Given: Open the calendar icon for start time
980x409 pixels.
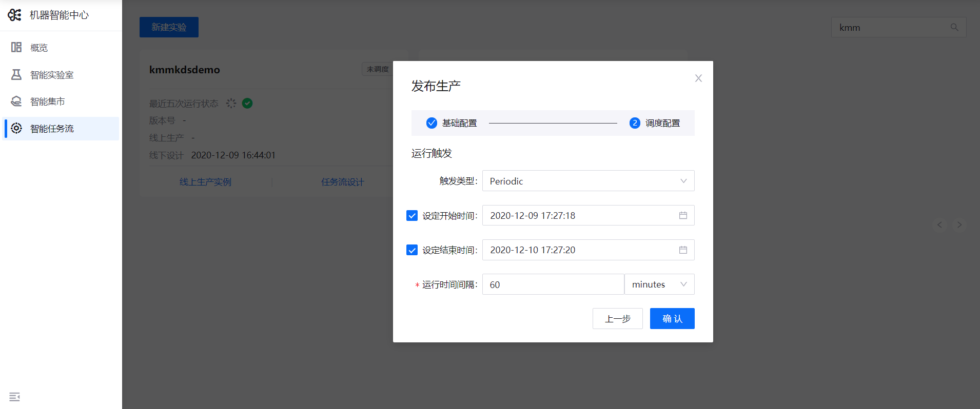Looking at the screenshot, I should (x=683, y=215).
